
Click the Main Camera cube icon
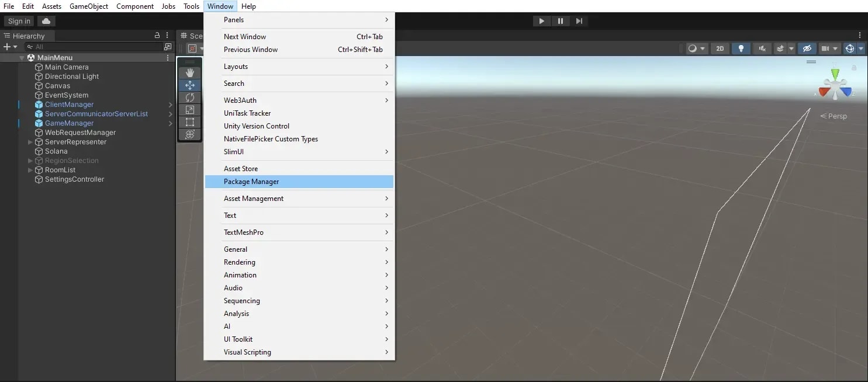click(x=39, y=67)
